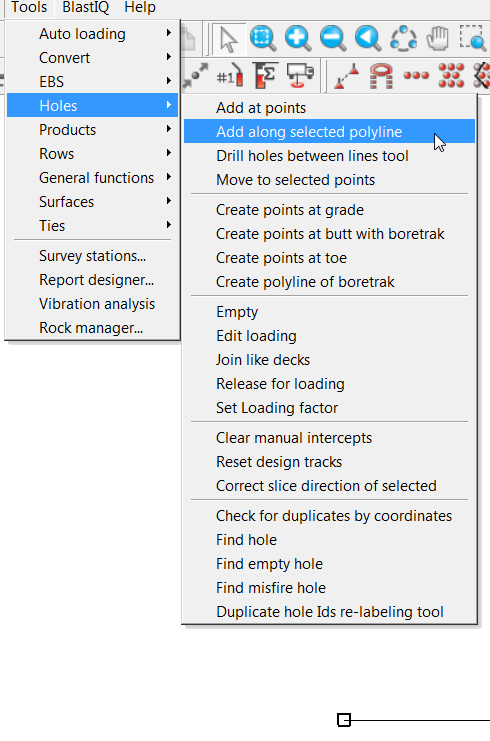Click the zoom in magnifier icon
The height and width of the screenshot is (741, 490).
298,38
